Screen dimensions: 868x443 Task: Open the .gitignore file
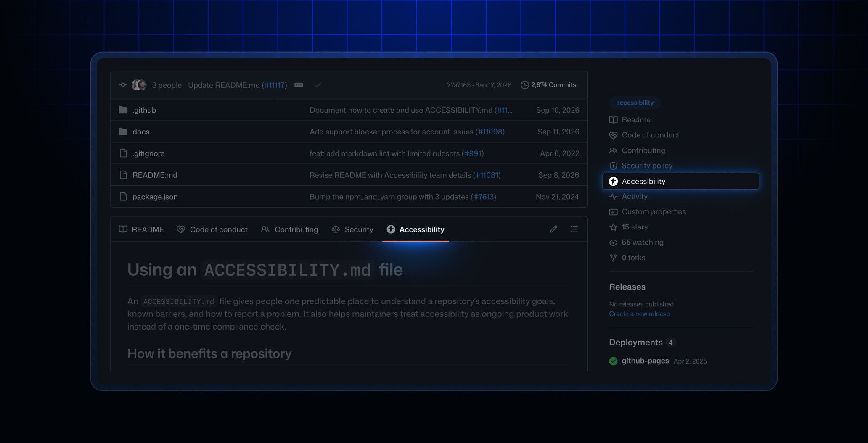pos(148,153)
